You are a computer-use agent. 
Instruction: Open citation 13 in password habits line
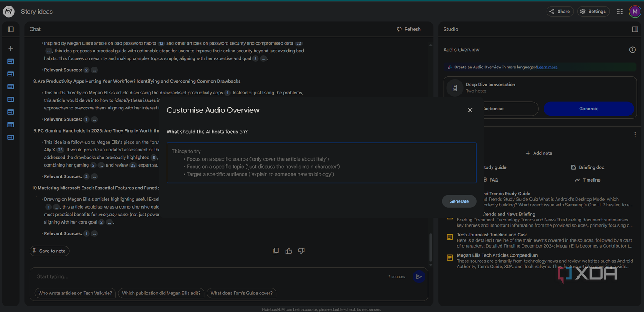[x=161, y=43]
